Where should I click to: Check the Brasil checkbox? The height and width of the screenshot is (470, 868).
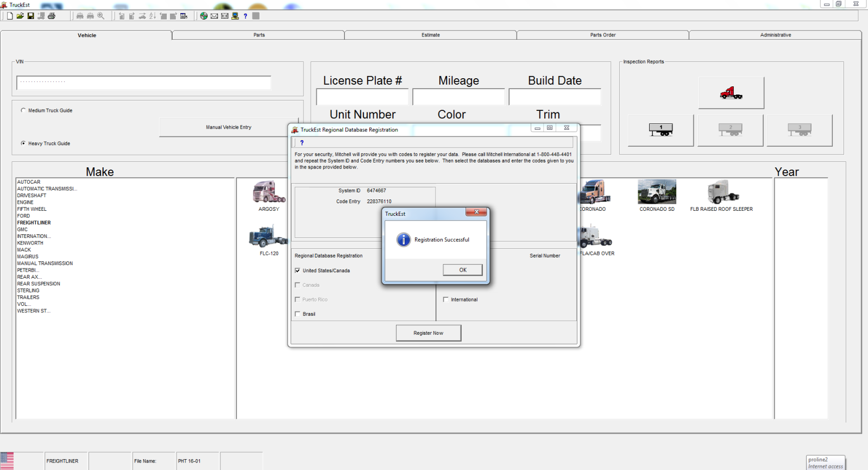pyautogui.click(x=297, y=314)
